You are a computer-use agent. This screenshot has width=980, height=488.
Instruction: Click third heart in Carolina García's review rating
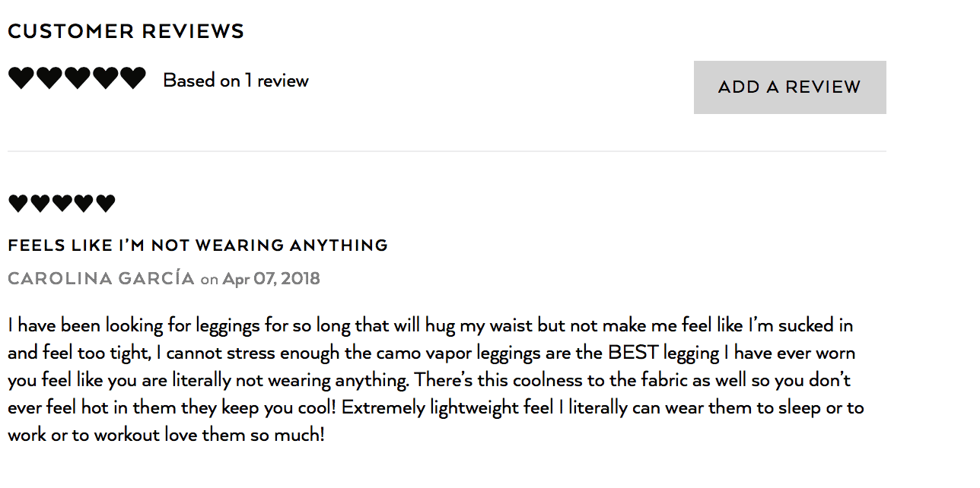tap(62, 203)
